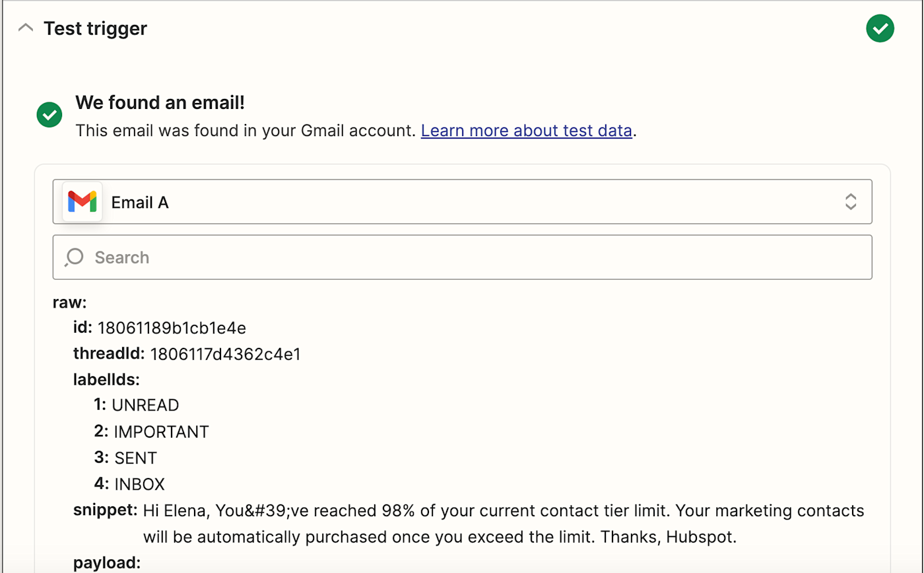Collapse the Test trigger section chevron
Image resolution: width=924 pixels, height=573 pixels.
point(26,28)
